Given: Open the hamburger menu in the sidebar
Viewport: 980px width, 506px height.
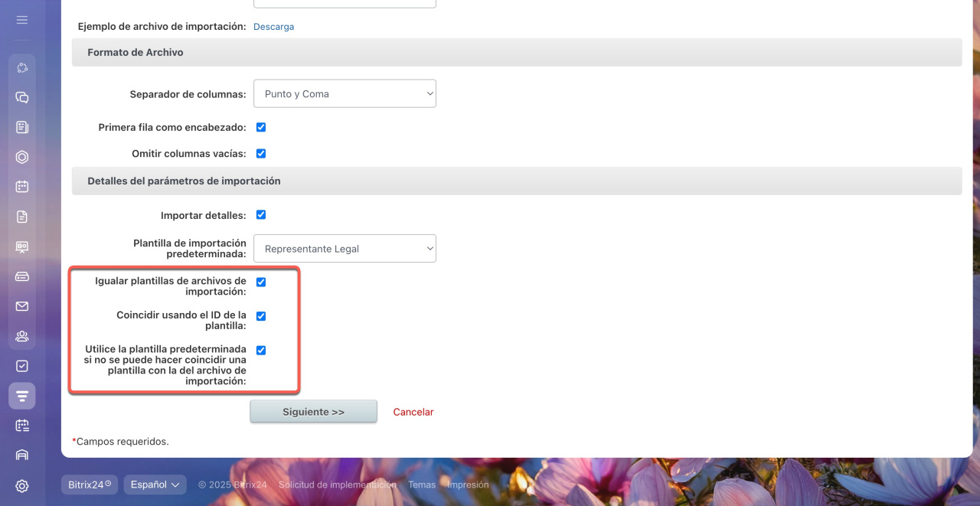Looking at the screenshot, I should click(x=21, y=20).
